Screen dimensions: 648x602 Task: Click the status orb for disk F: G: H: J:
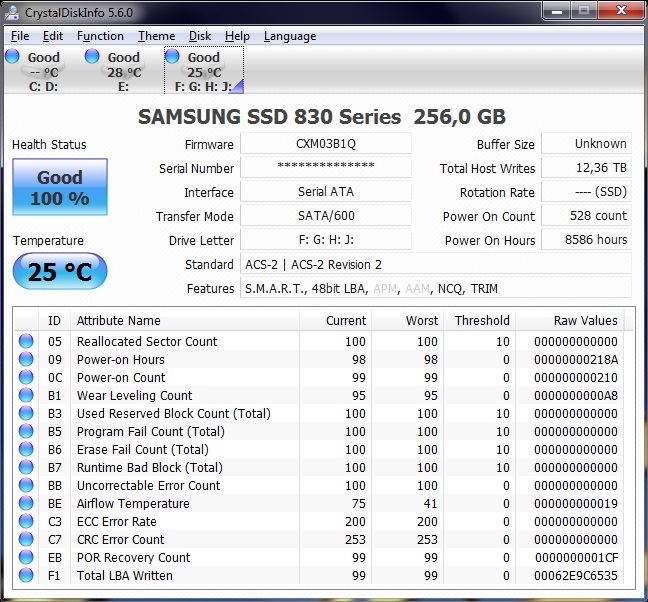click(172, 56)
